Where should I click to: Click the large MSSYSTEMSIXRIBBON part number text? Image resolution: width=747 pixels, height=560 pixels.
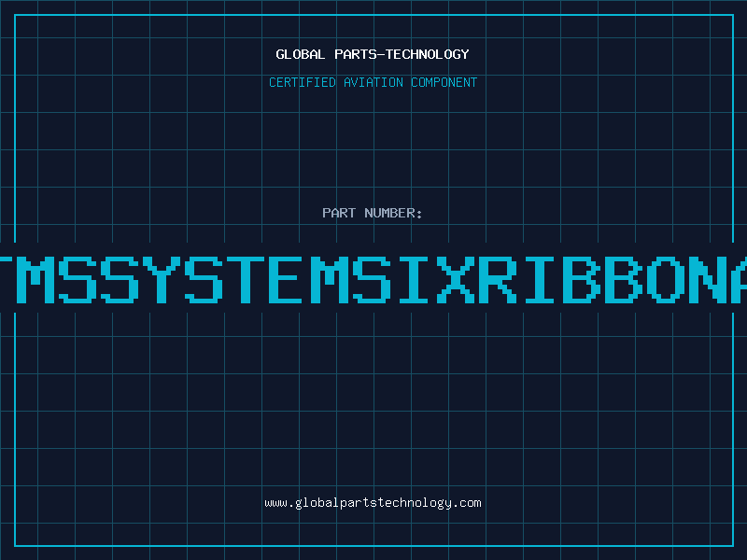coord(373,280)
